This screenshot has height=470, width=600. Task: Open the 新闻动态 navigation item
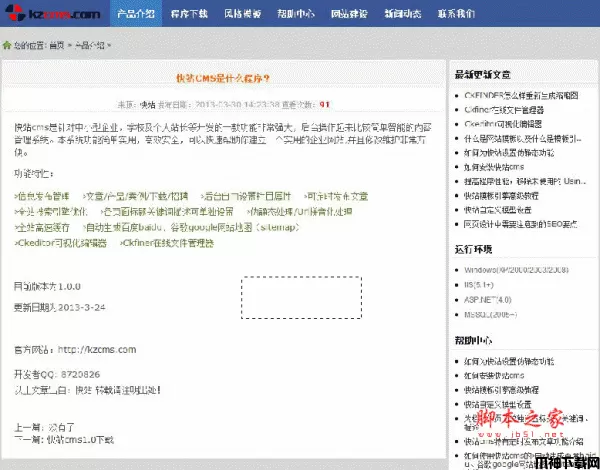pyautogui.click(x=403, y=14)
